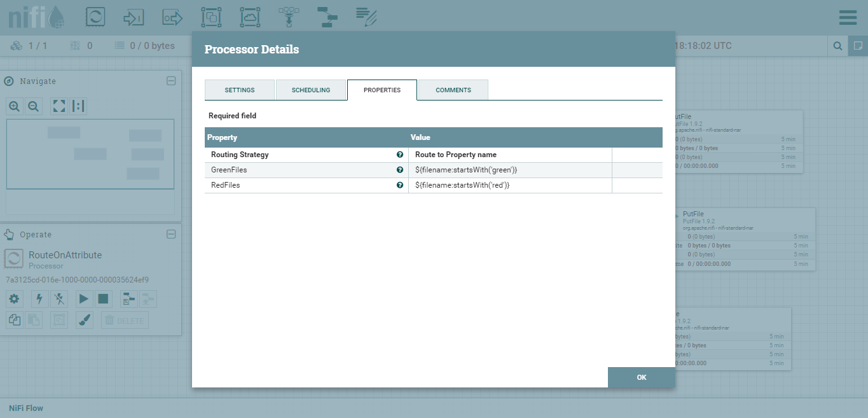The image size is (868, 418).
Task: Click the Funnel toolbar icon
Action: 289,17
